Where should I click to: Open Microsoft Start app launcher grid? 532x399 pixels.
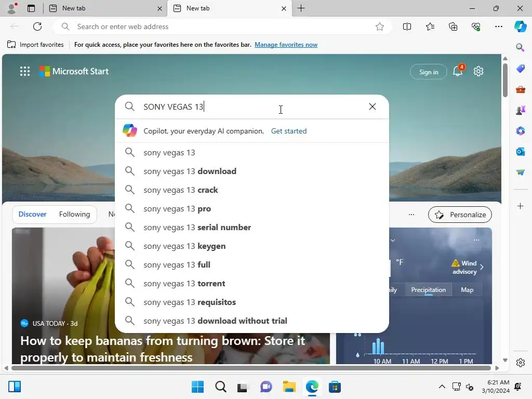point(25,71)
